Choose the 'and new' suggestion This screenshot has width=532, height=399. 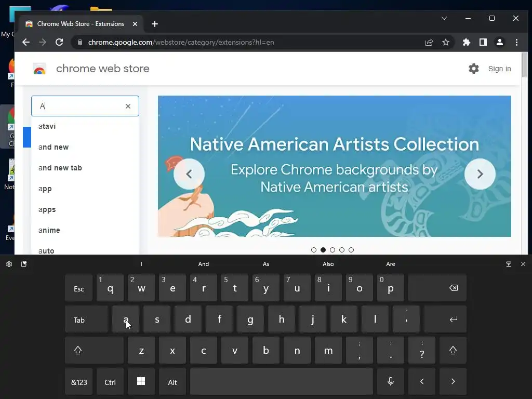point(85,147)
